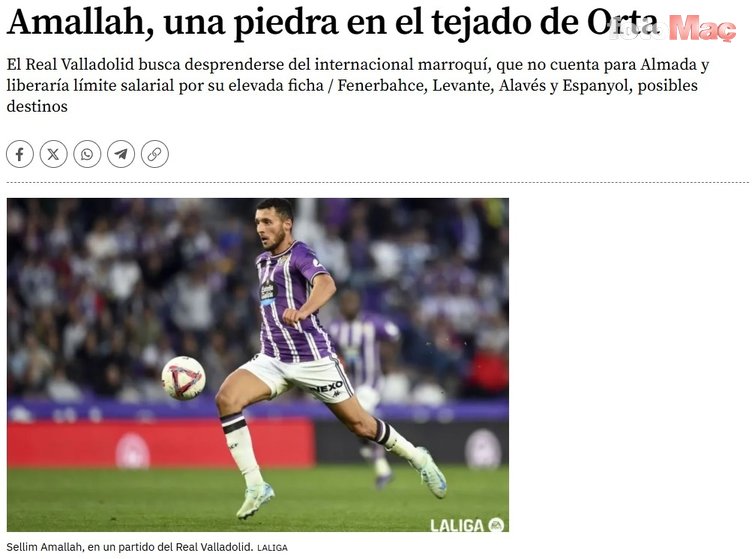Viewport: 752px width, 559px height.
Task: Click the LALIGA credit after the caption
Action: click(x=272, y=547)
